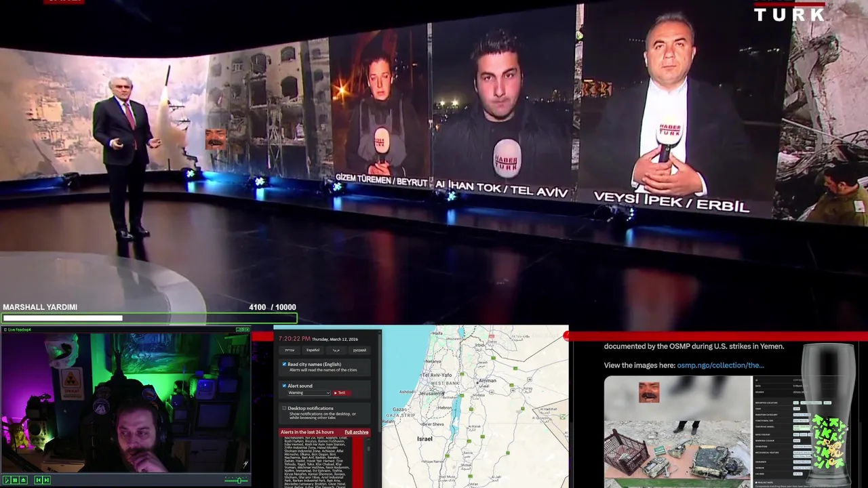Image resolution: width=868 pixels, height=488 pixels.
Task: Click Haifa on the alert map
Action: pyautogui.click(x=437, y=333)
